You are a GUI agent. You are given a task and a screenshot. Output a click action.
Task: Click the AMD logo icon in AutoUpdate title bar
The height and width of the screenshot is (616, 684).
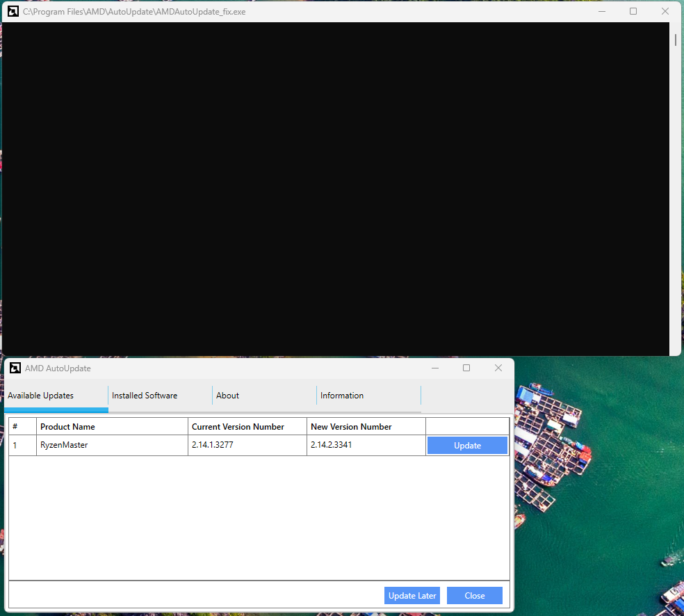(x=15, y=368)
